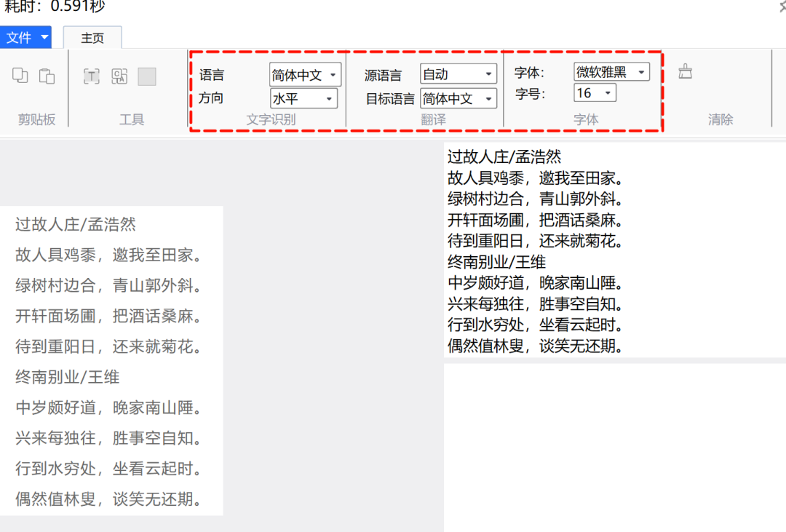
Task: Select the copy icon in 剪贴板 group
Action: click(x=20, y=76)
